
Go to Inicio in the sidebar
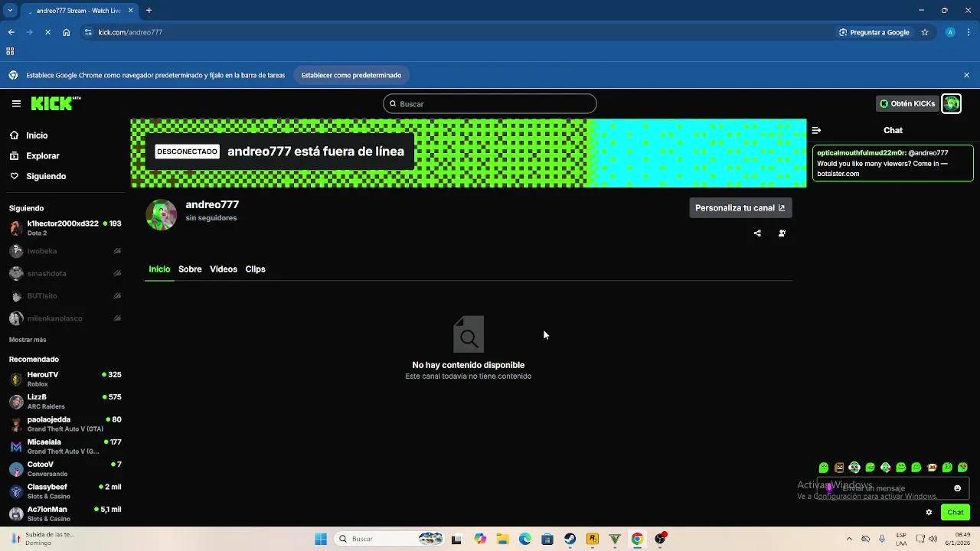point(37,135)
